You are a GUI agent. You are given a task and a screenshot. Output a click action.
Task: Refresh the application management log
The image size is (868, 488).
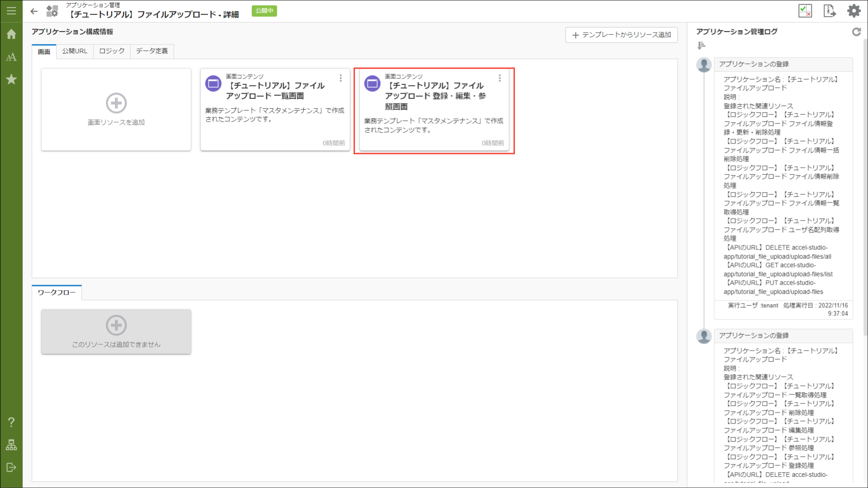(856, 32)
